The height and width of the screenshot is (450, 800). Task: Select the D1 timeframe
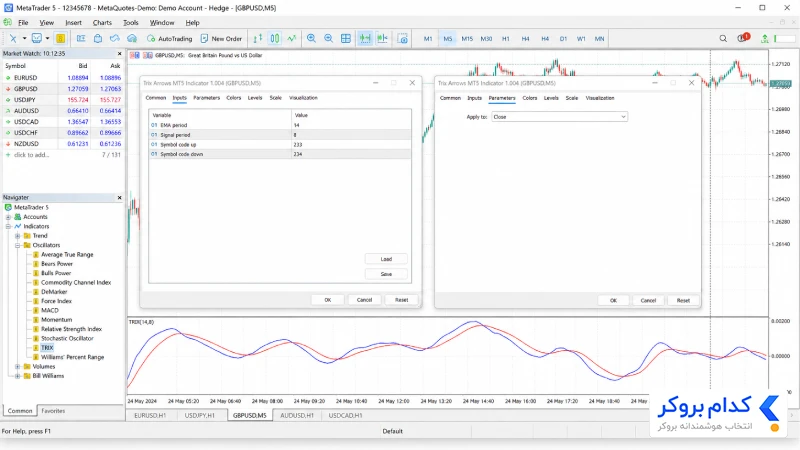click(563, 39)
